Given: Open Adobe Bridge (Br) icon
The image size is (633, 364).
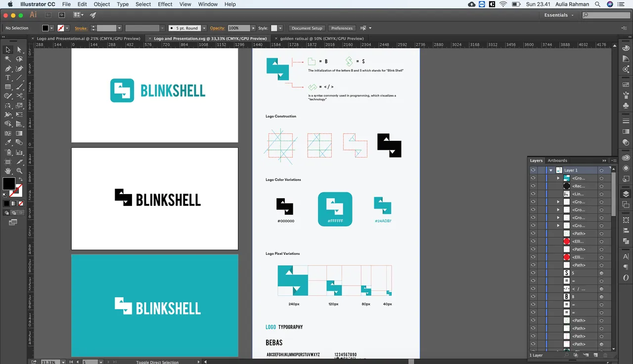Looking at the screenshot, I should tap(49, 15).
